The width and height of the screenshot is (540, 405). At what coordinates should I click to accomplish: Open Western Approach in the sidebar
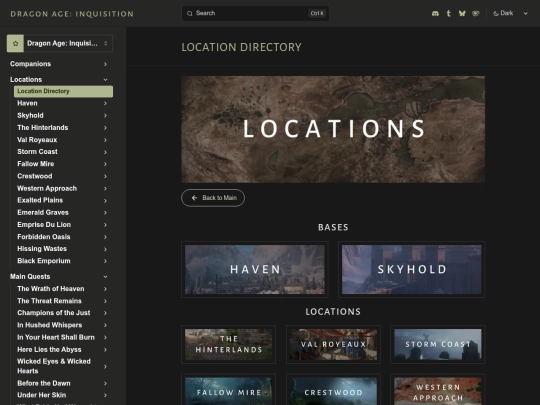click(x=47, y=188)
